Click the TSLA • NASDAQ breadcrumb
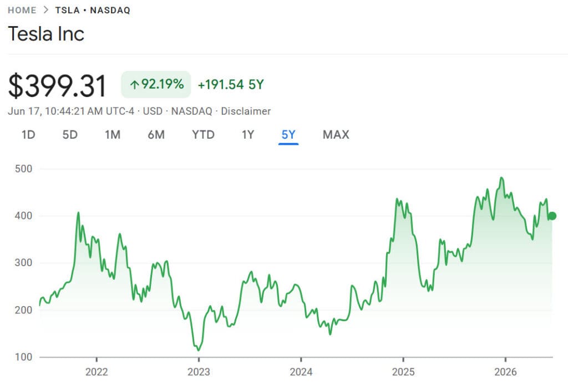Screen dimensions: 568x392 point(93,10)
